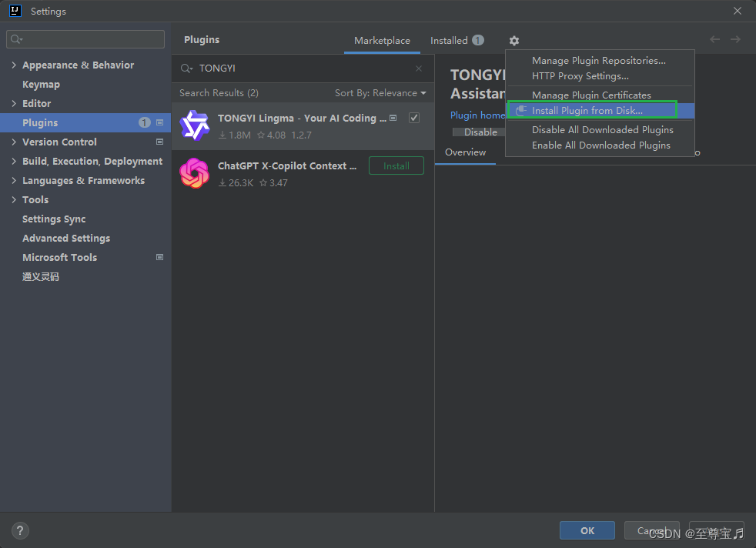Click the 26.3K downloads count
The width and height of the screenshot is (756, 548).
coord(236,183)
